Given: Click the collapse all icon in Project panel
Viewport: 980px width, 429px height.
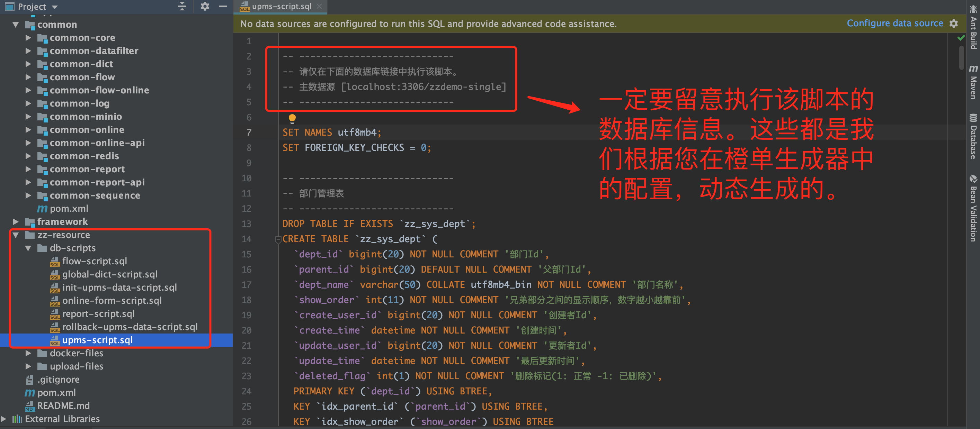Looking at the screenshot, I should point(182,6).
